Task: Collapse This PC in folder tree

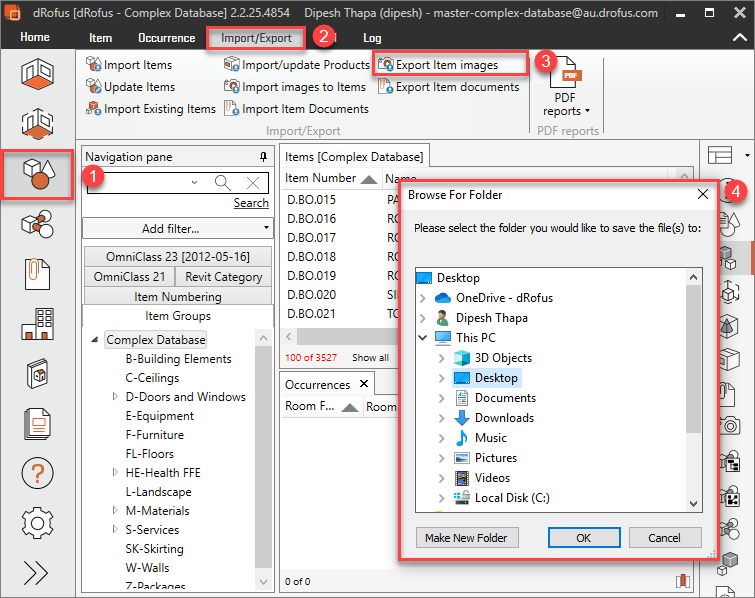Action: [423, 338]
